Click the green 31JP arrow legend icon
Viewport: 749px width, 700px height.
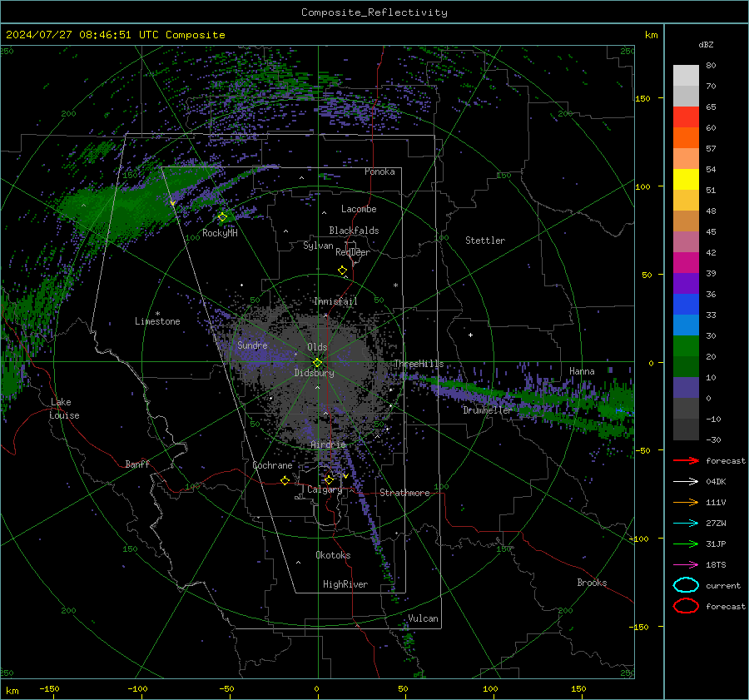pos(686,544)
